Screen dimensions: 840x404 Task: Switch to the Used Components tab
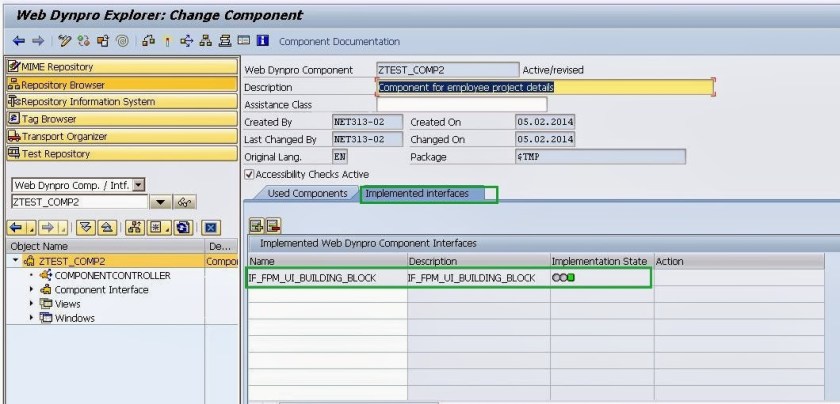pyautogui.click(x=307, y=193)
